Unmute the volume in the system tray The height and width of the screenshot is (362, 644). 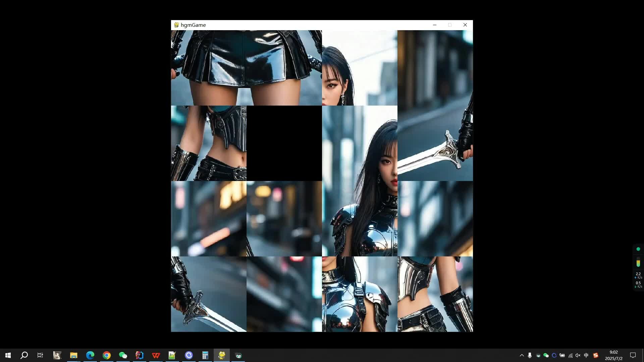pos(578,355)
